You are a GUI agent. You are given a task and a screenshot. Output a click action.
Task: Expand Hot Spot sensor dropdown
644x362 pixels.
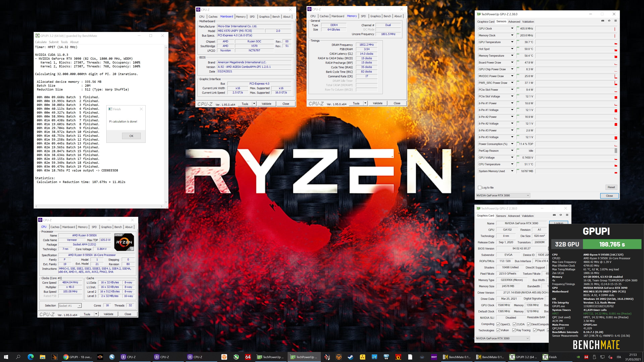[x=512, y=49]
